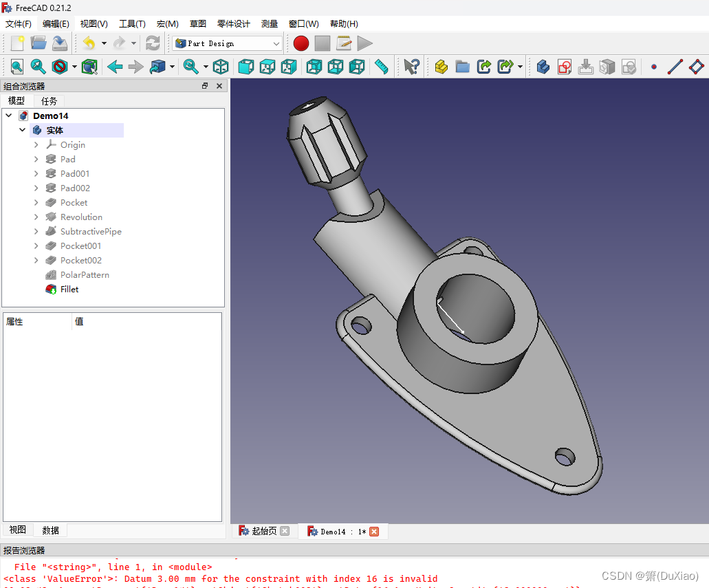Expand the SubtractivePipe tree item
709x588 pixels.
[x=36, y=232]
